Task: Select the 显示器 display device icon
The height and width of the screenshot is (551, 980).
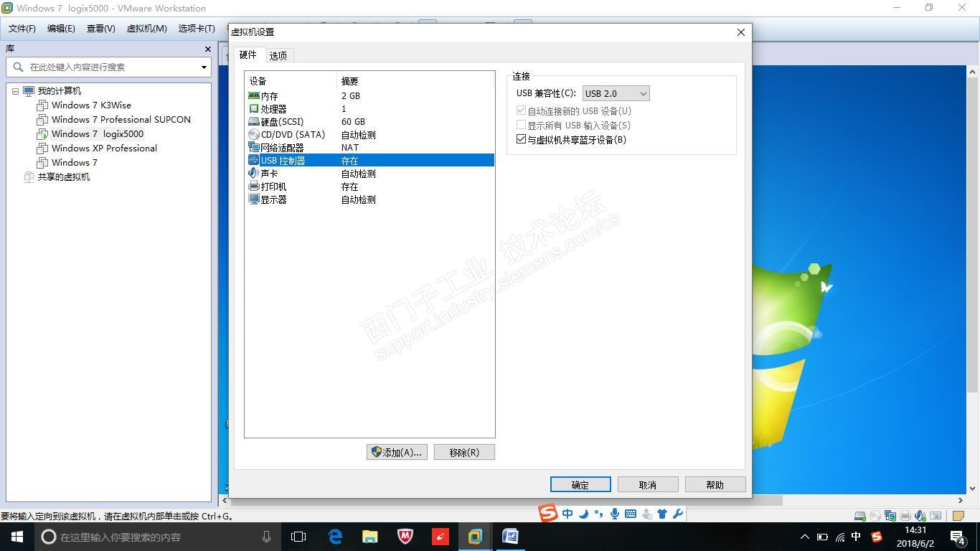Action: [253, 199]
